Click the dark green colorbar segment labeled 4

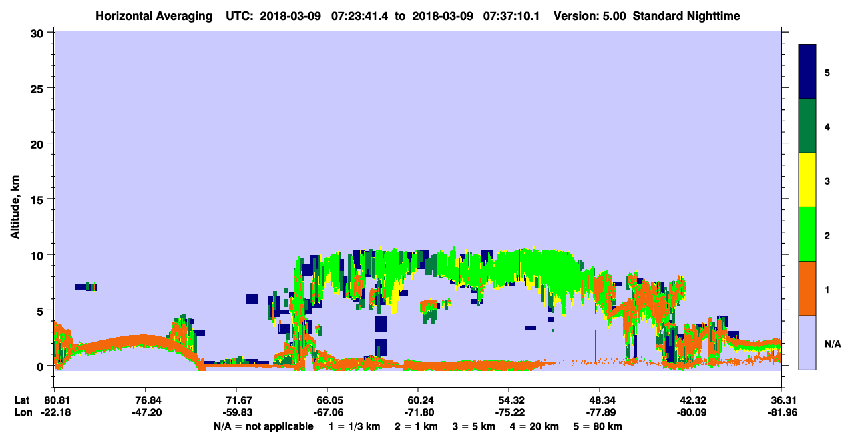click(807, 126)
